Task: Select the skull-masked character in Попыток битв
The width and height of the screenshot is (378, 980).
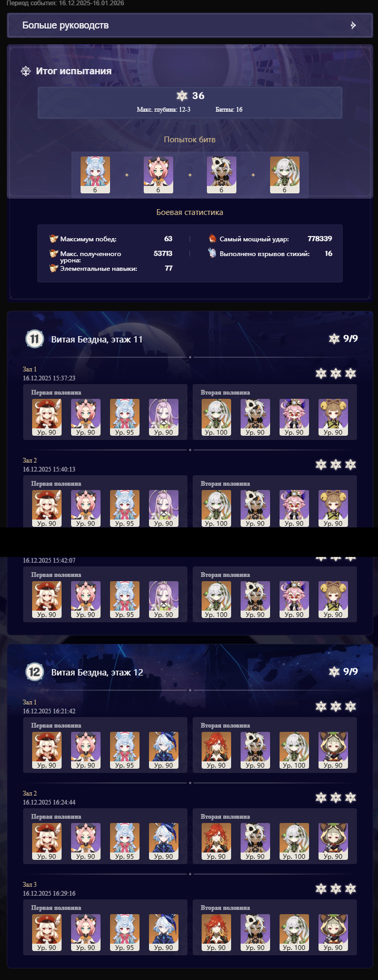Action: pyautogui.click(x=222, y=175)
